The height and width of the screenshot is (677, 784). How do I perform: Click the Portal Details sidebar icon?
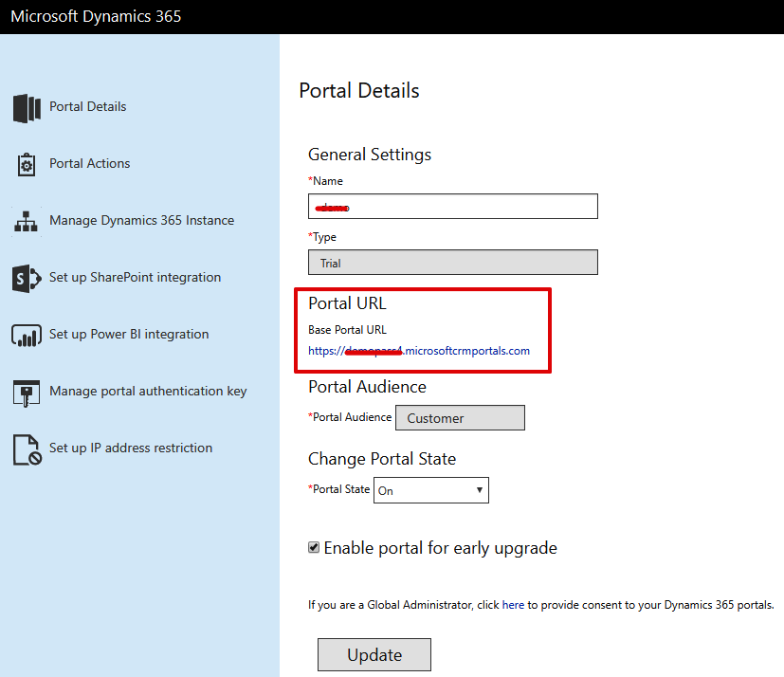(27, 108)
